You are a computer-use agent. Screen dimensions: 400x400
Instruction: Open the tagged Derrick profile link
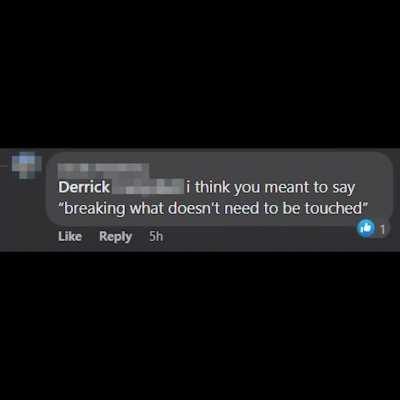pyautogui.click(x=84, y=187)
